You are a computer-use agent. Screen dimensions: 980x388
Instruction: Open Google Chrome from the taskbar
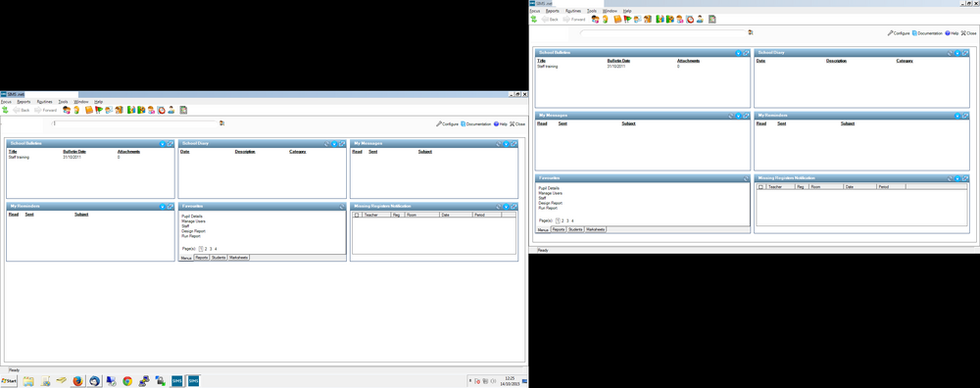(x=127, y=380)
